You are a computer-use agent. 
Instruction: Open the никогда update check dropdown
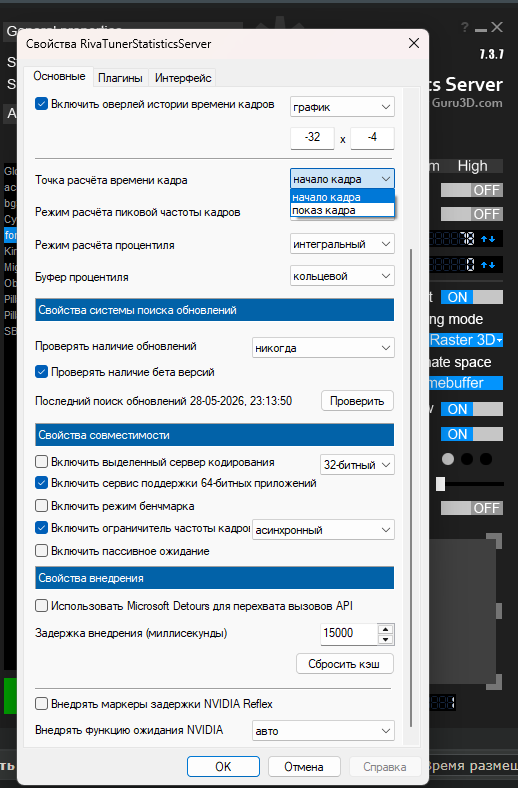pyautogui.click(x=323, y=348)
